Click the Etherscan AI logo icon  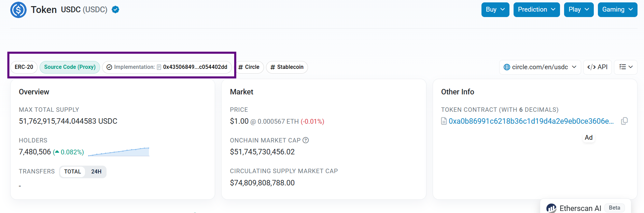(x=551, y=208)
